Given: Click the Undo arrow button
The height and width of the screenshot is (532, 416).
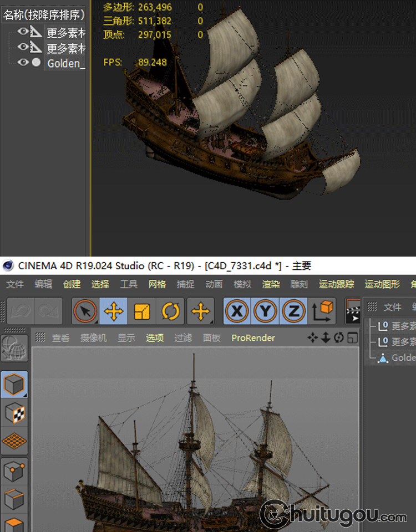Looking at the screenshot, I should [21, 312].
